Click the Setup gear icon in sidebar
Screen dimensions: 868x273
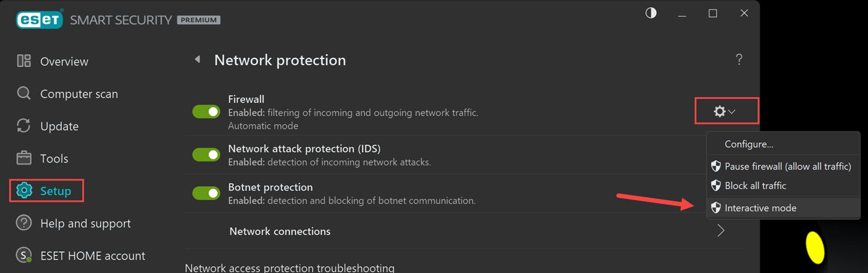[x=24, y=191]
